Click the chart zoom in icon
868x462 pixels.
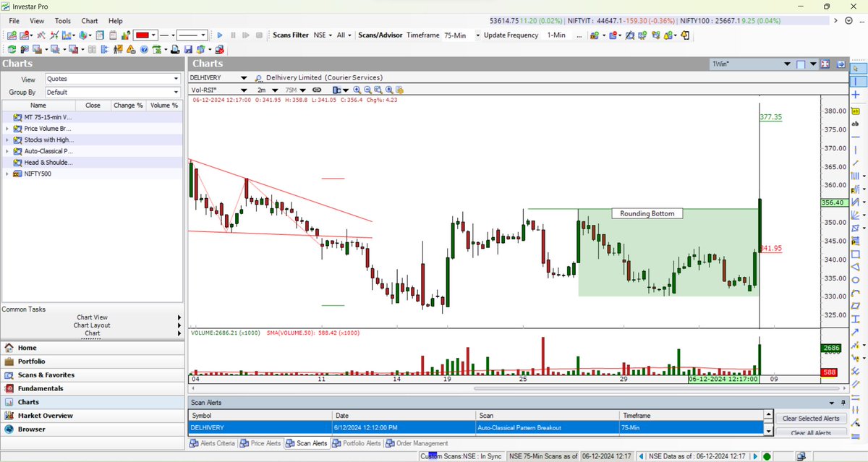[357, 90]
